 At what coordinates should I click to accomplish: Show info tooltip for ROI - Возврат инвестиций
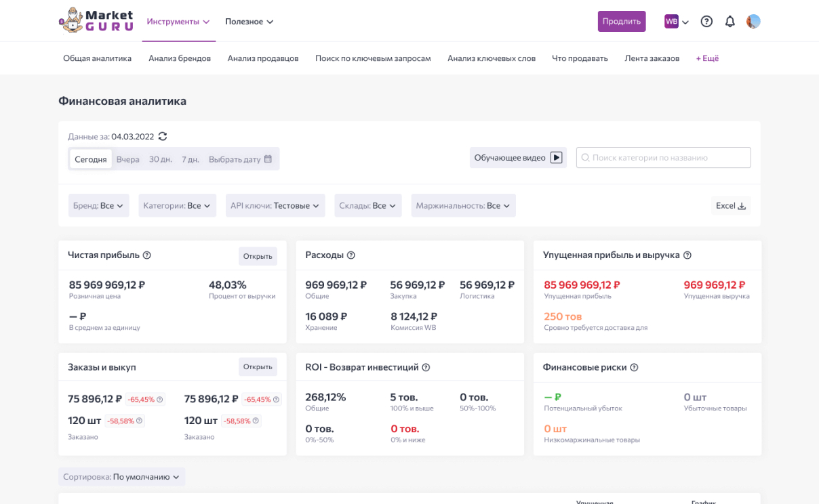pos(426,368)
